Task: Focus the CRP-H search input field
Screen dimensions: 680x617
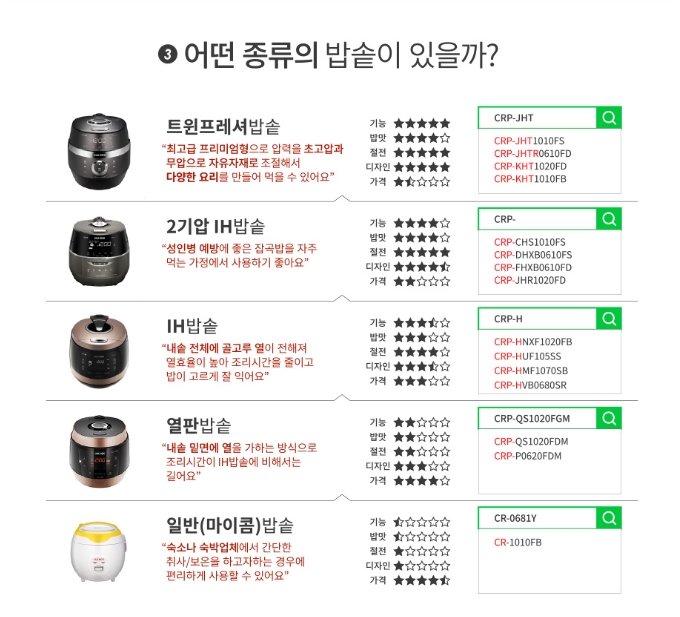Action: coord(537,319)
